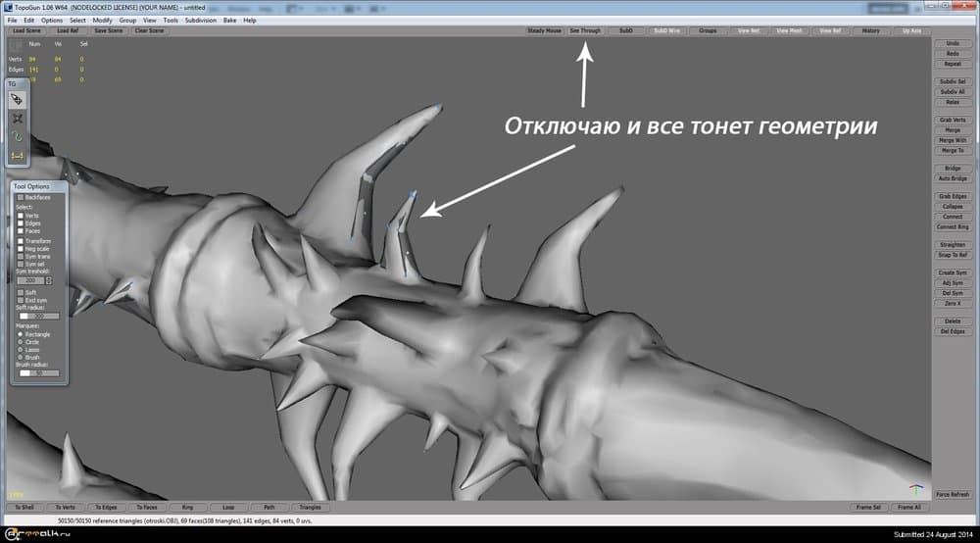Click the Load Scene toolbar button
The image size is (980, 543).
[25, 30]
